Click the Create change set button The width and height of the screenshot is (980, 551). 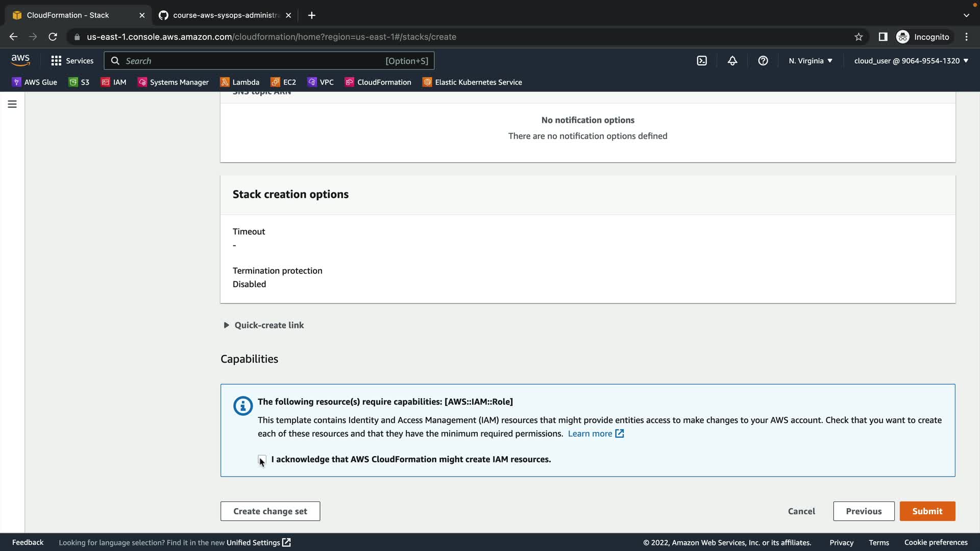tap(270, 511)
